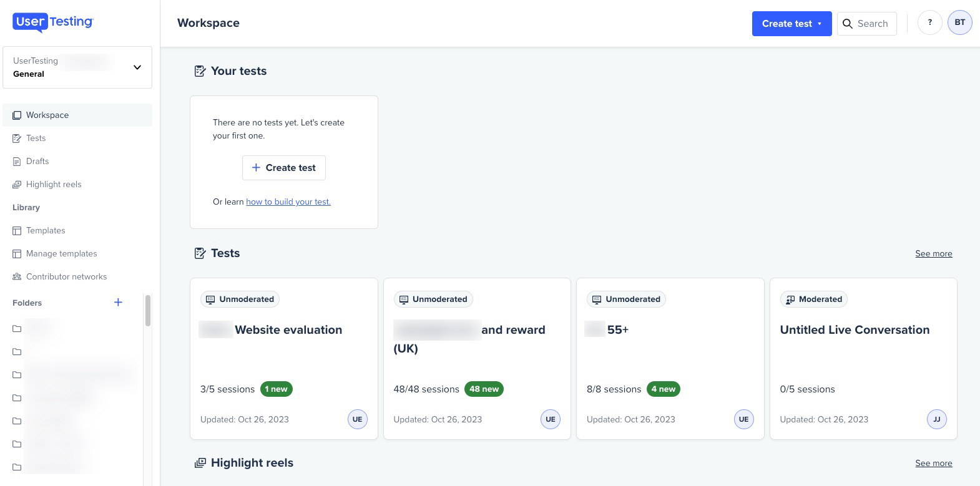
Task: Open Workspace in the sidebar
Action: click(x=77, y=115)
